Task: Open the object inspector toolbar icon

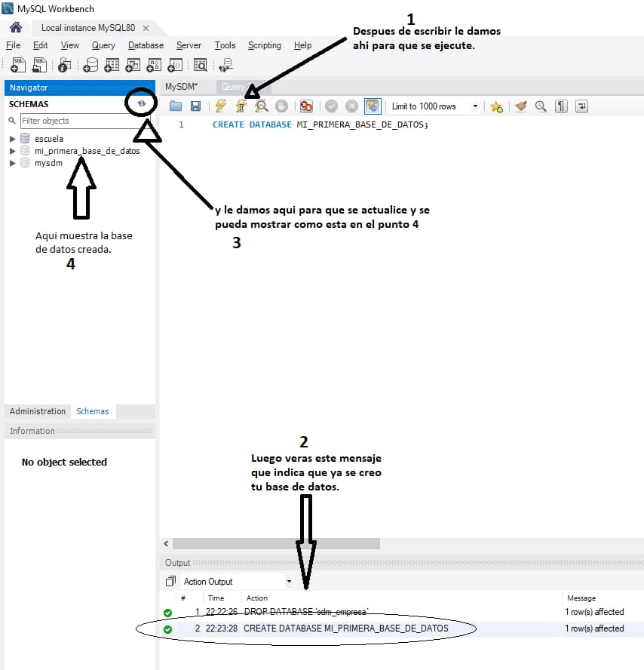Action: tap(65, 65)
